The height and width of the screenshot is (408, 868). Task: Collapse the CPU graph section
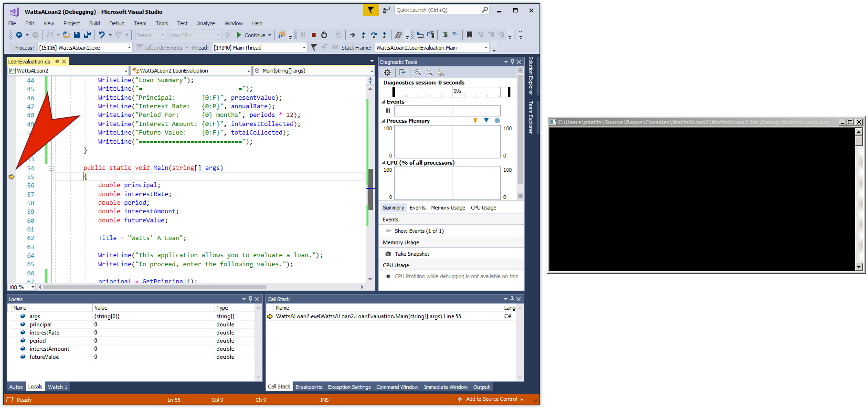(383, 163)
